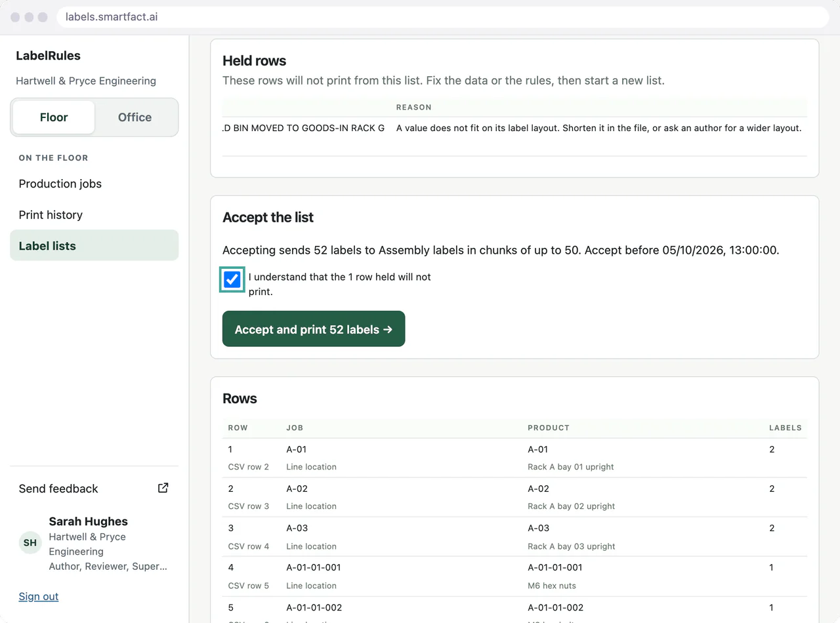The width and height of the screenshot is (840, 623).
Task: Click the SH user avatar
Action: point(30,543)
